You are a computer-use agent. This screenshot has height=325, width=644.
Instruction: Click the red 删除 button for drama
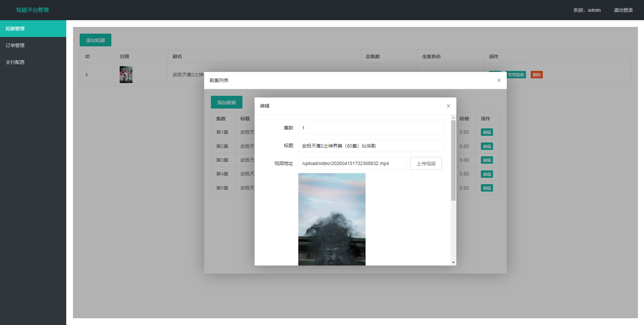[x=536, y=75]
